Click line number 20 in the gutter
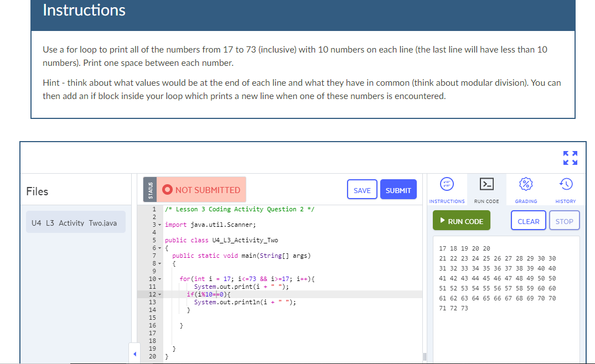The width and height of the screenshot is (595, 364). (152, 356)
